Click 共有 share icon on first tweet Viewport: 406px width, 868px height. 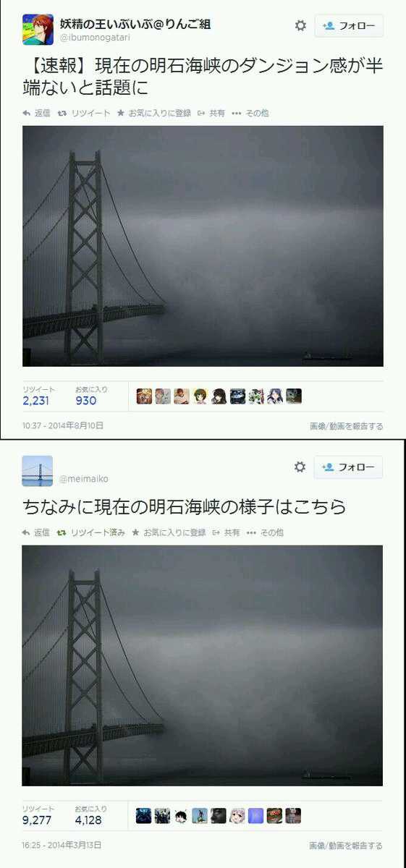click(x=200, y=113)
